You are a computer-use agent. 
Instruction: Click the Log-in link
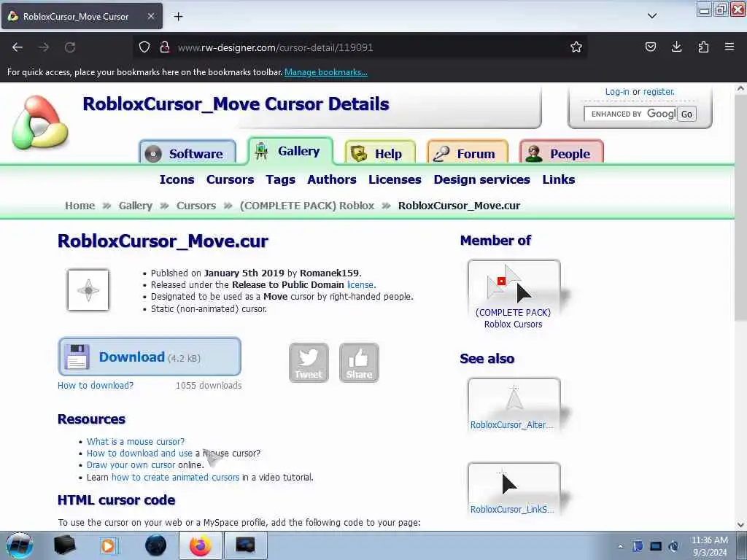pyautogui.click(x=617, y=91)
